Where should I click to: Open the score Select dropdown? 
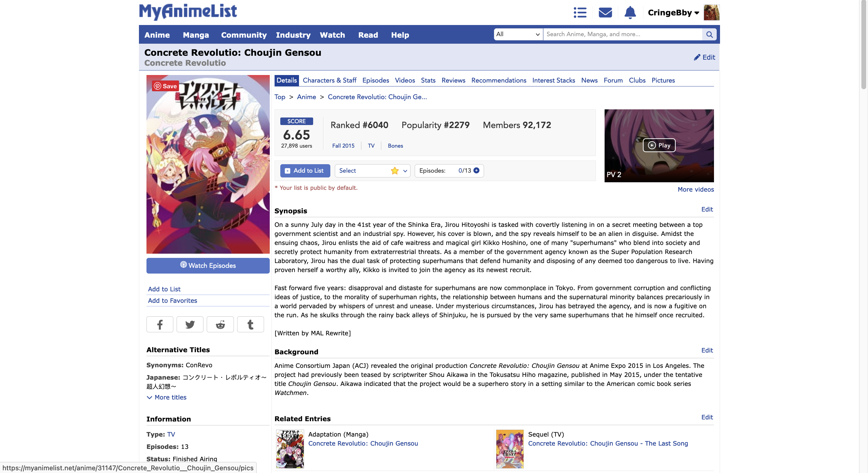tap(372, 171)
